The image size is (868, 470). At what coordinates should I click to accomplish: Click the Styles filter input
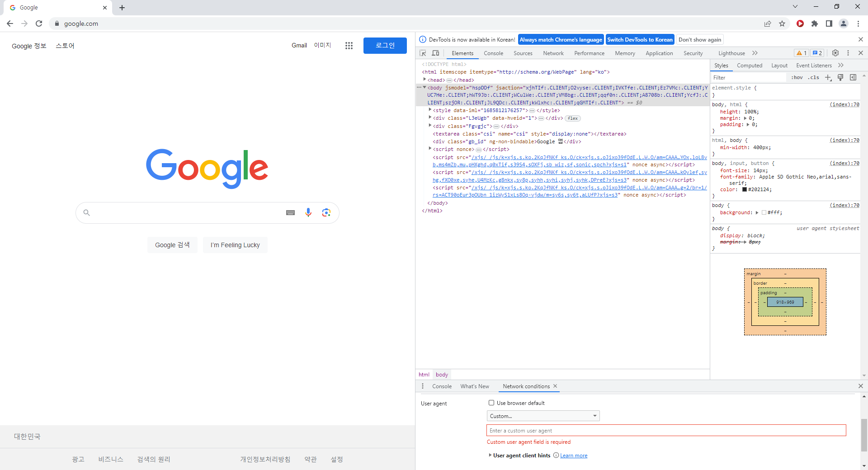tap(749, 77)
